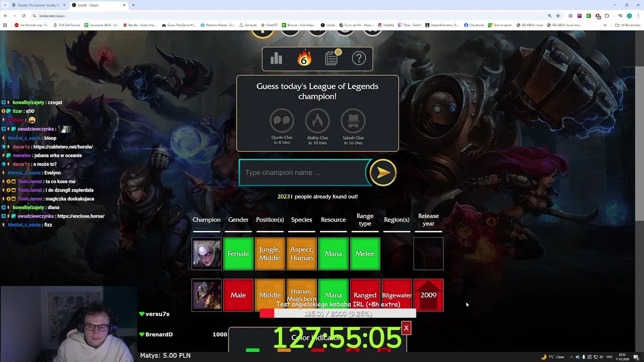Select the 2009 release year cell
This screenshot has height=362, width=644.
pyautogui.click(x=428, y=295)
